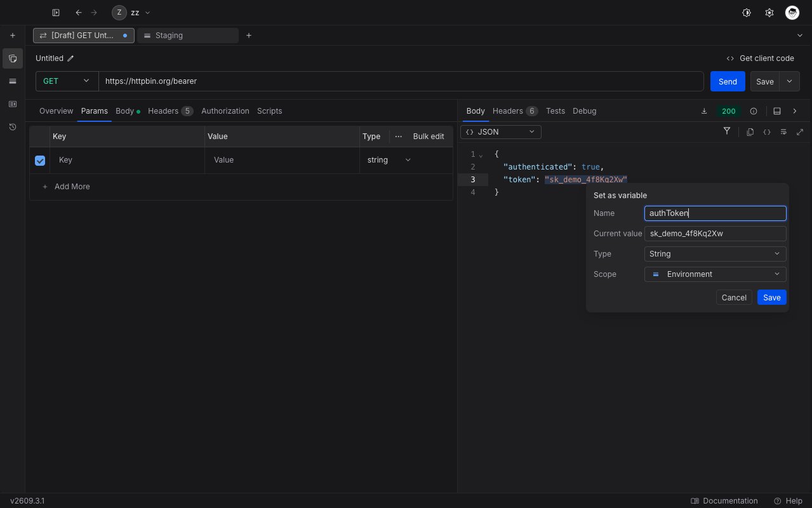The height and width of the screenshot is (508, 812).
Task: Open the Environments icon in left sidebar
Action: click(x=12, y=81)
